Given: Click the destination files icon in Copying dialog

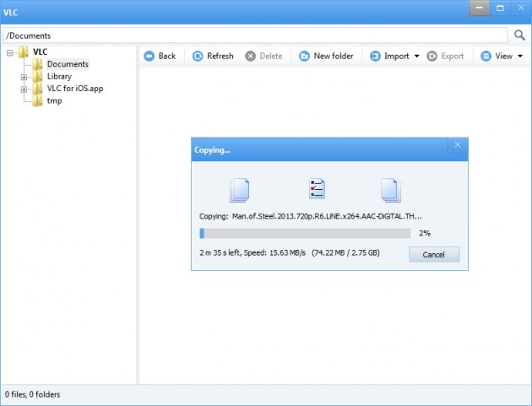Looking at the screenshot, I should 391,190.
